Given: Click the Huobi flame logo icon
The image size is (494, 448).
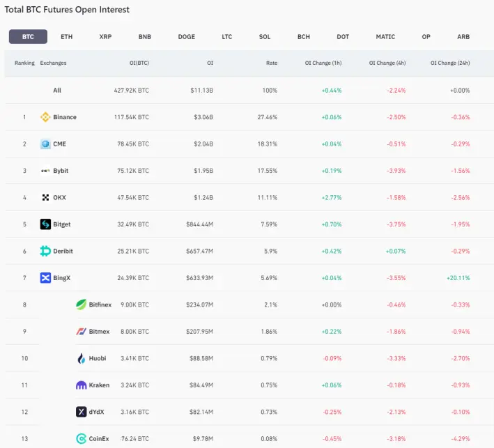Looking at the screenshot, I should click(82, 358).
